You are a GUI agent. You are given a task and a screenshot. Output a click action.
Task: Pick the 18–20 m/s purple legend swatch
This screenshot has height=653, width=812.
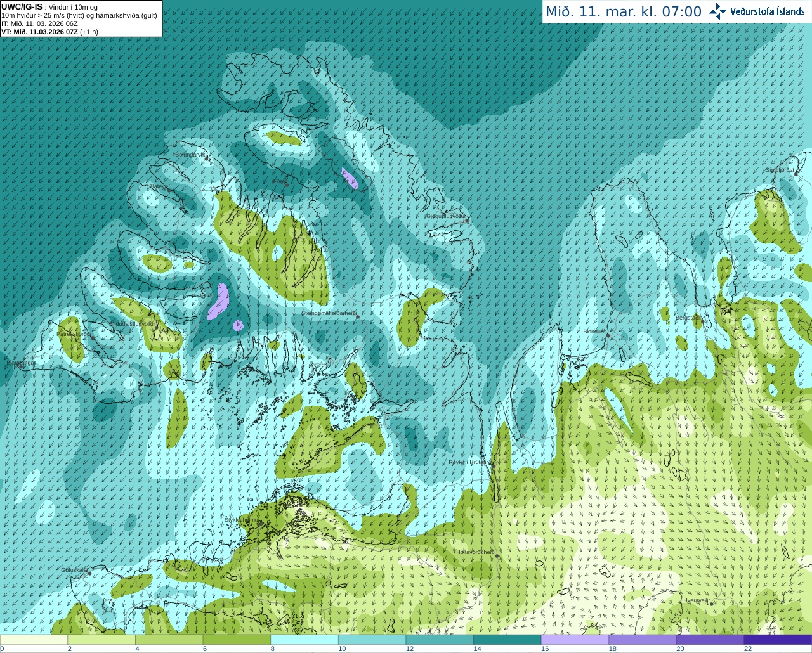[643, 640]
